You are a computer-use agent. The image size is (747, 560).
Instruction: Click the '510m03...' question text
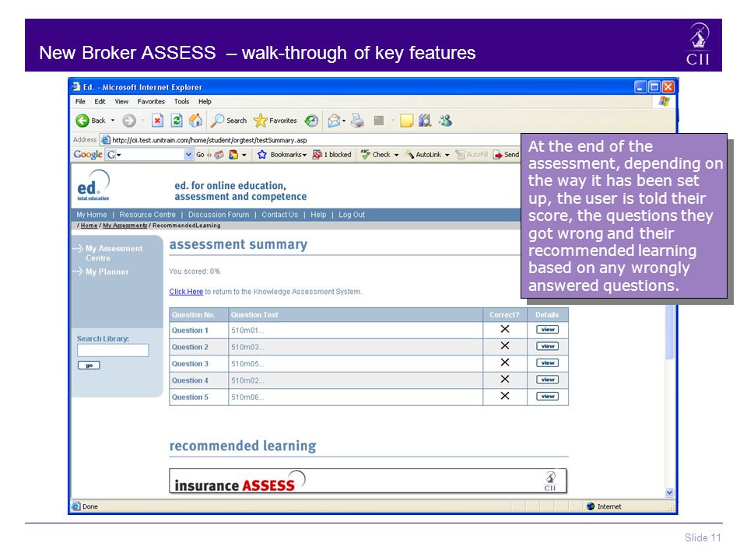pos(247,347)
